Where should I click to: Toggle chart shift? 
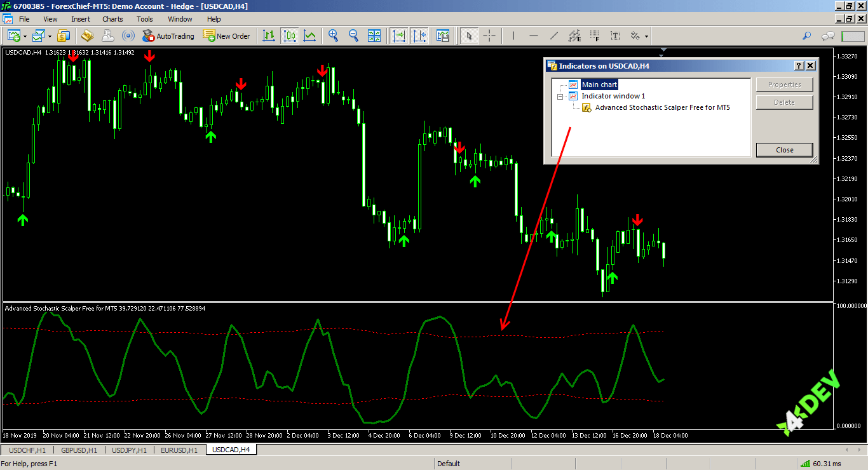click(x=419, y=36)
